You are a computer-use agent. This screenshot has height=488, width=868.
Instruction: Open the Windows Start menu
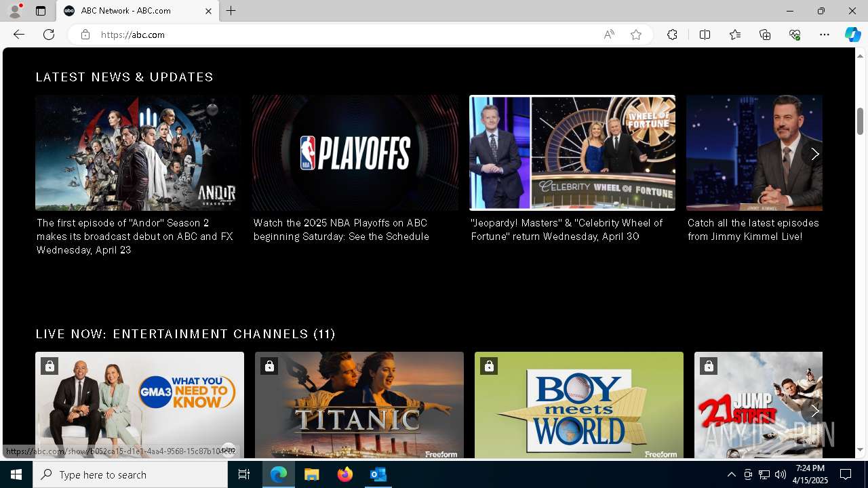click(x=16, y=474)
